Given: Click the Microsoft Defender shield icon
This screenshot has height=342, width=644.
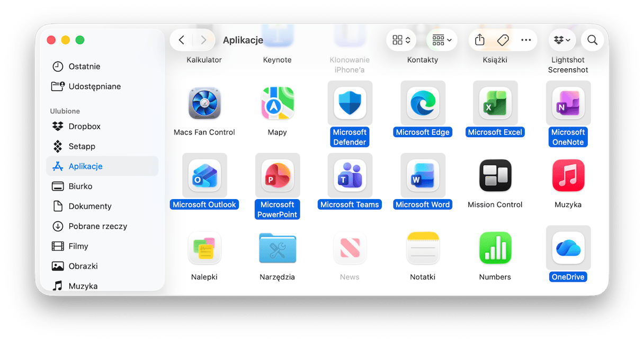Looking at the screenshot, I should point(350,103).
